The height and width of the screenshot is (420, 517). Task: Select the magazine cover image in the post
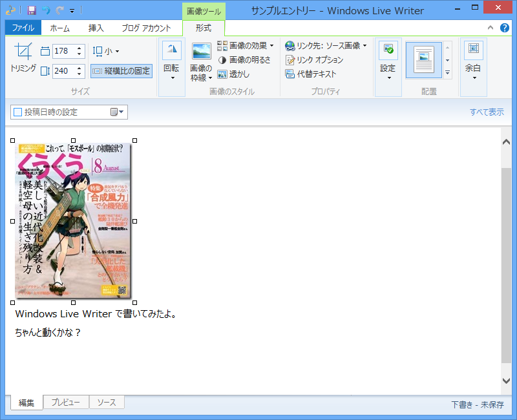point(73,221)
